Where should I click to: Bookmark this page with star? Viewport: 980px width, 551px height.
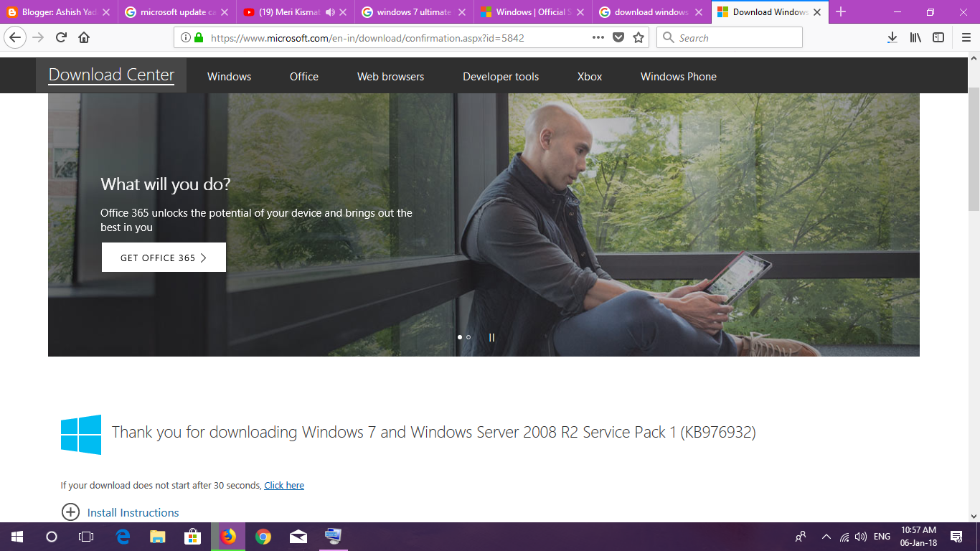(639, 38)
